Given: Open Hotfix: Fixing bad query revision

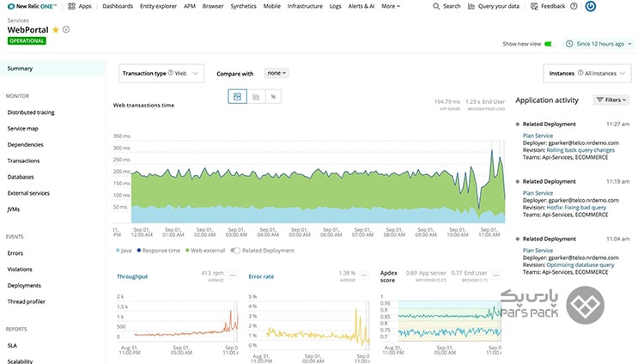Looking at the screenshot, I should [576, 208].
